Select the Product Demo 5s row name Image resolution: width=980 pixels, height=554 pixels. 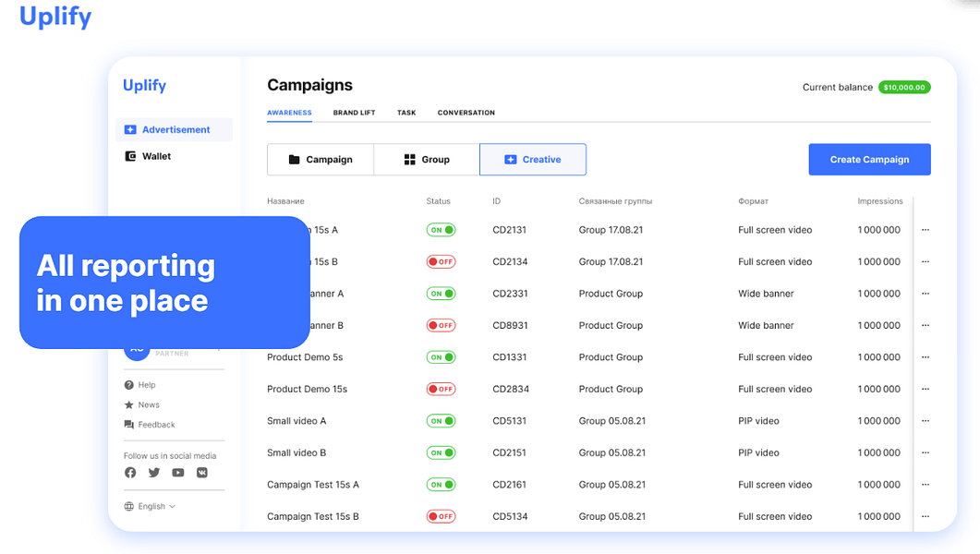(x=305, y=357)
